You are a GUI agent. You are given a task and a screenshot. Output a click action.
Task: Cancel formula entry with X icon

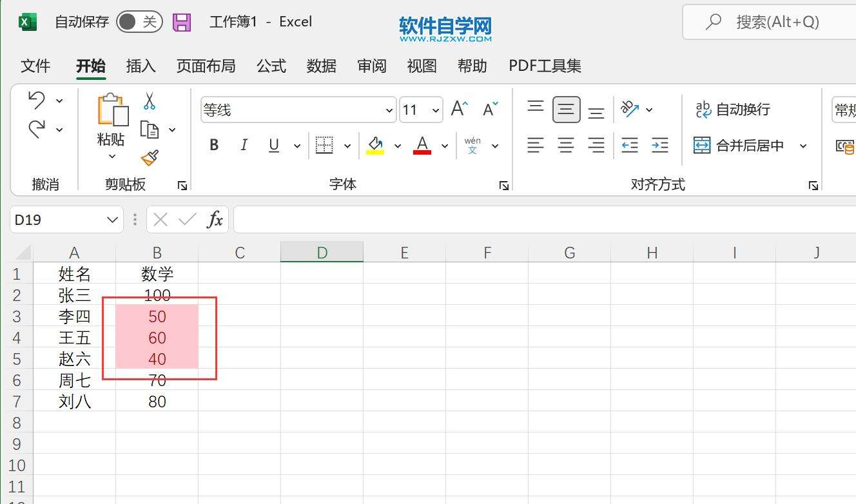(x=160, y=220)
